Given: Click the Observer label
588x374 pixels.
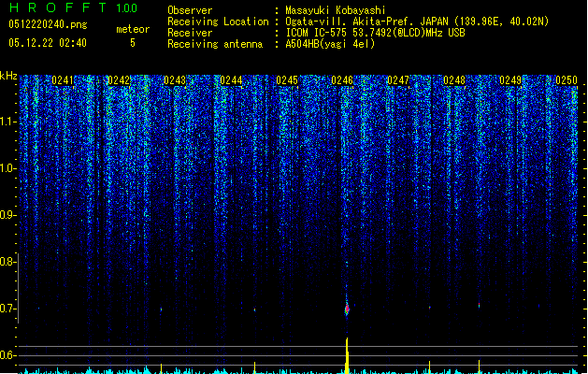Looking at the screenshot, I should click(190, 10).
